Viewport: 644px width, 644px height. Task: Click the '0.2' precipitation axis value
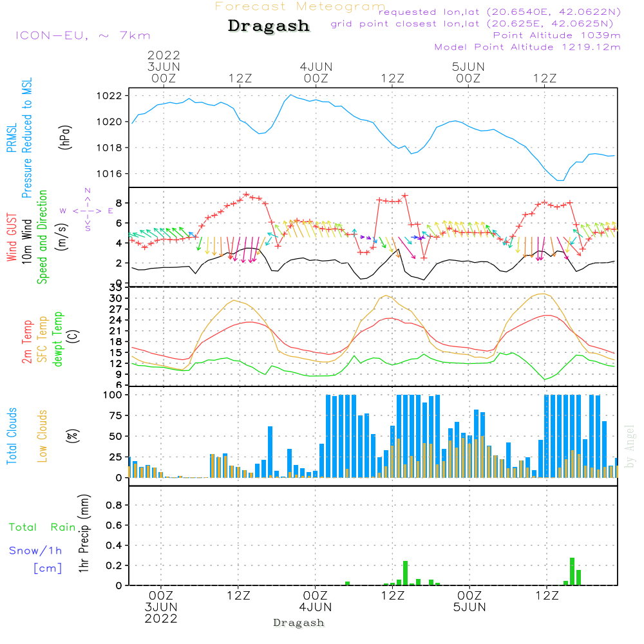click(114, 565)
